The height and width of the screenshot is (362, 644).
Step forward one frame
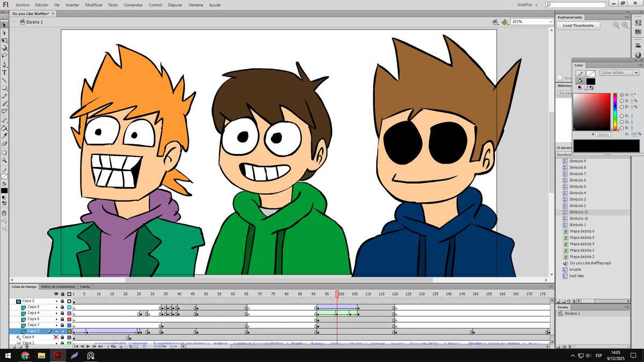tap(94, 346)
